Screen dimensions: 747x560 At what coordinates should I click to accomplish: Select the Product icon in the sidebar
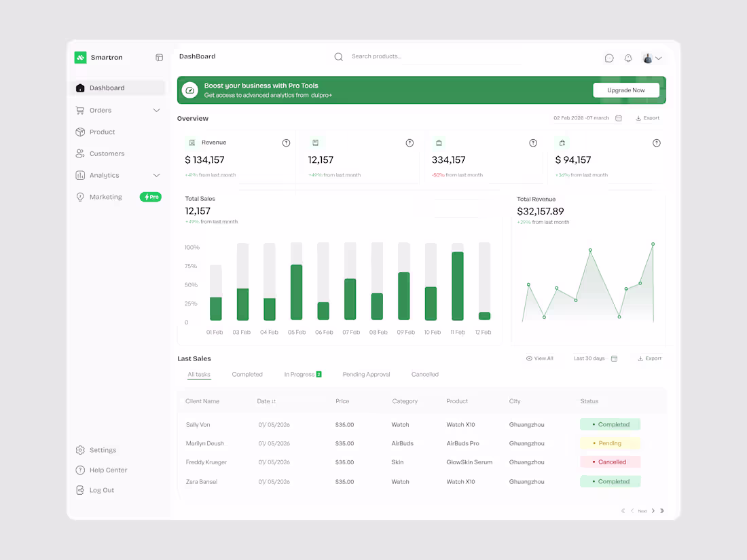point(81,132)
